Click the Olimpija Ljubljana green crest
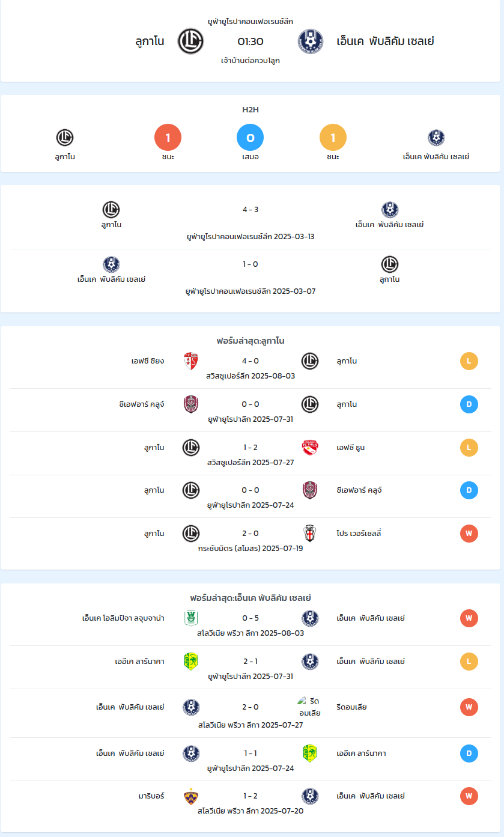Screen dimensions: 504x837 click(x=191, y=618)
